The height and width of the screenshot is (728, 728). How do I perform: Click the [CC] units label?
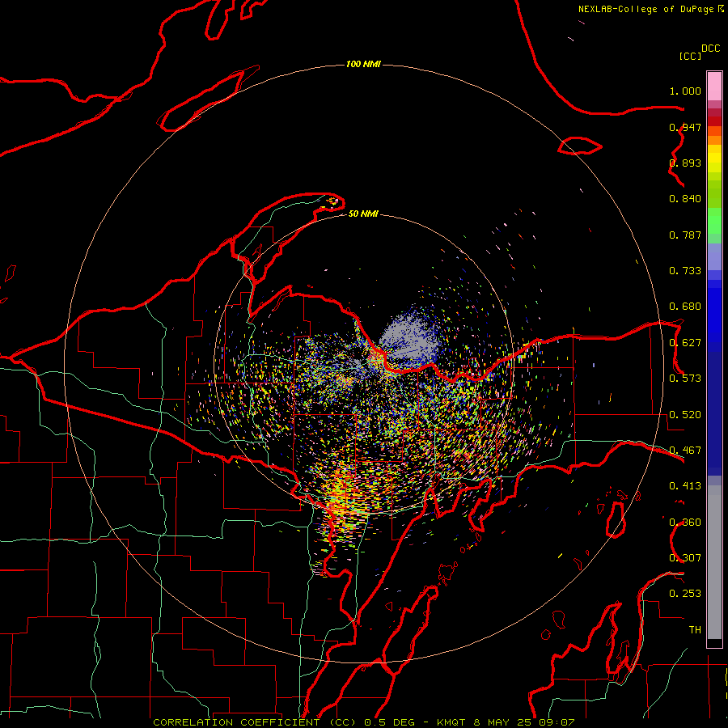pos(690,56)
